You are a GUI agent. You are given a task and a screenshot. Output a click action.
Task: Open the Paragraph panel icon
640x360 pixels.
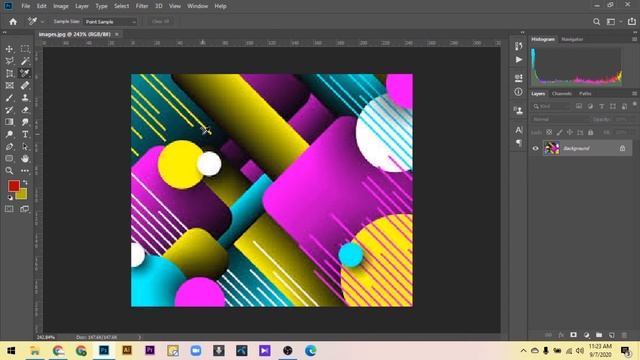pyautogui.click(x=518, y=143)
